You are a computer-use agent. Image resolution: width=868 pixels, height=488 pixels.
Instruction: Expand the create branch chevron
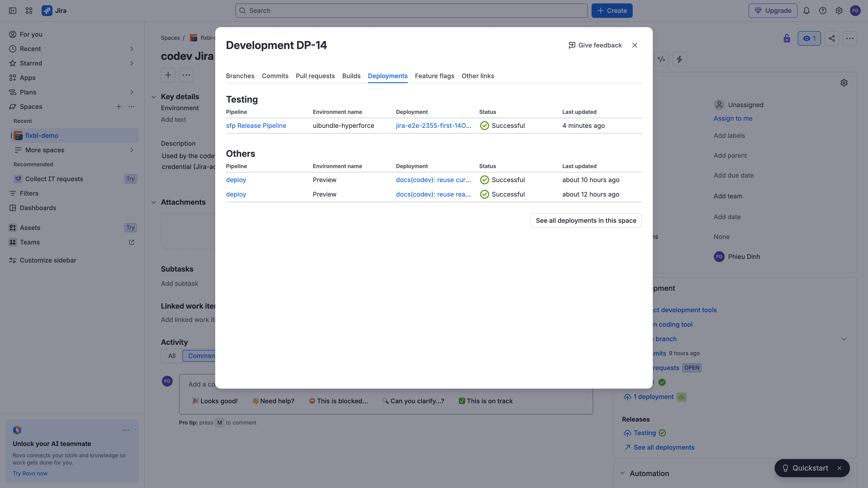click(844, 339)
